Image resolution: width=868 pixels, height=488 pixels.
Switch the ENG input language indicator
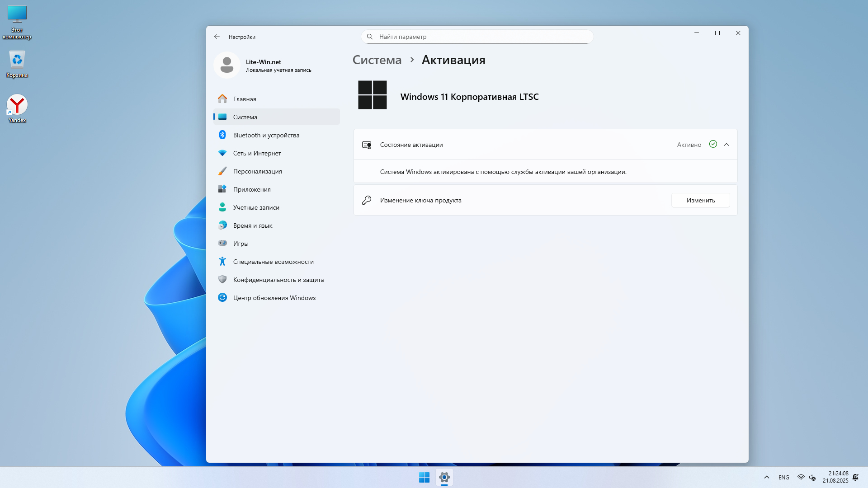[783, 477]
